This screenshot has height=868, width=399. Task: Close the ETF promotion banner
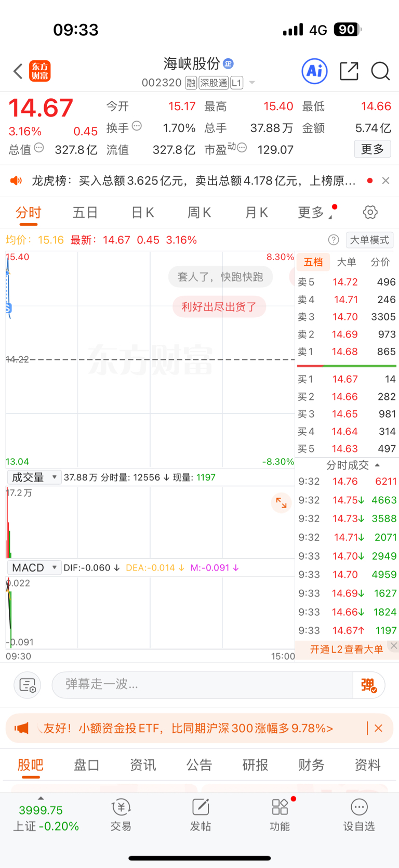coord(379,728)
